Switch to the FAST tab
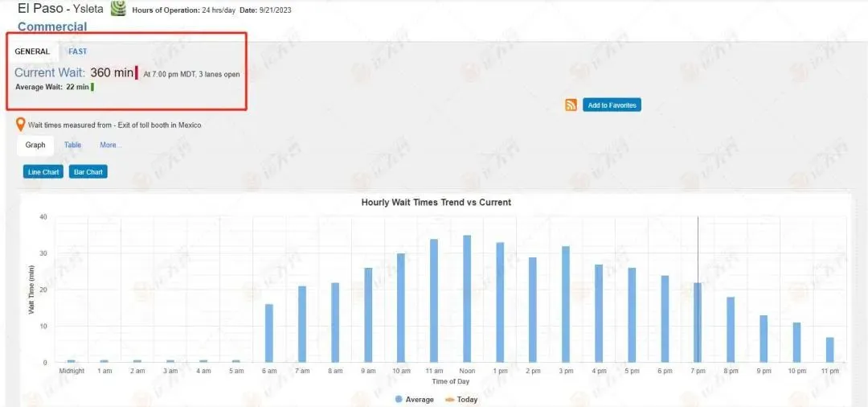868x407 pixels. 77,51
